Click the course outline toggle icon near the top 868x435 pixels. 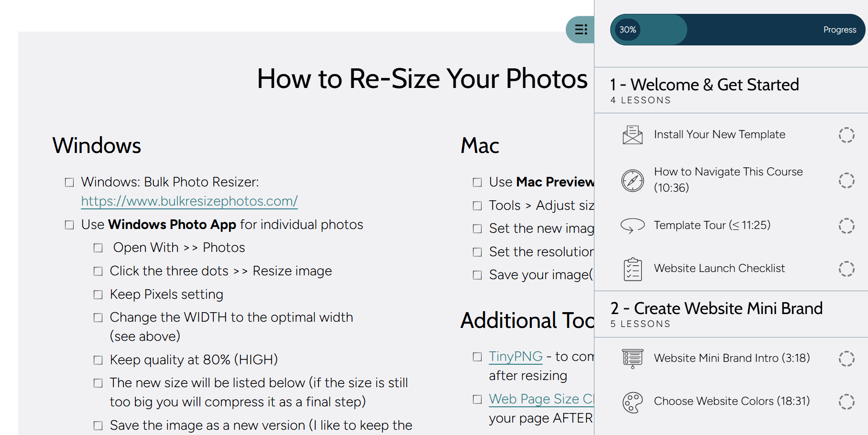coord(580,30)
